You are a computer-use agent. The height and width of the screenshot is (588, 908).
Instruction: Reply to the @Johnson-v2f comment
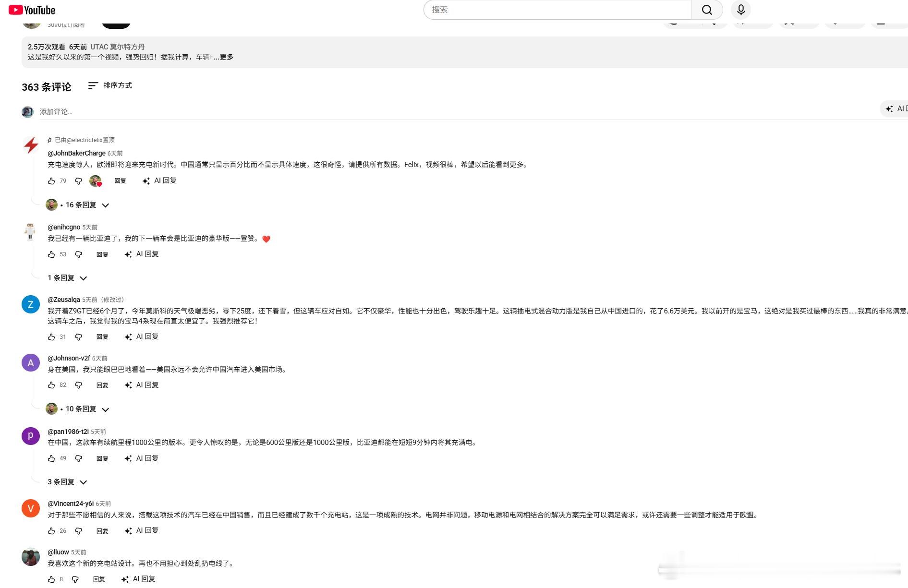pos(102,385)
